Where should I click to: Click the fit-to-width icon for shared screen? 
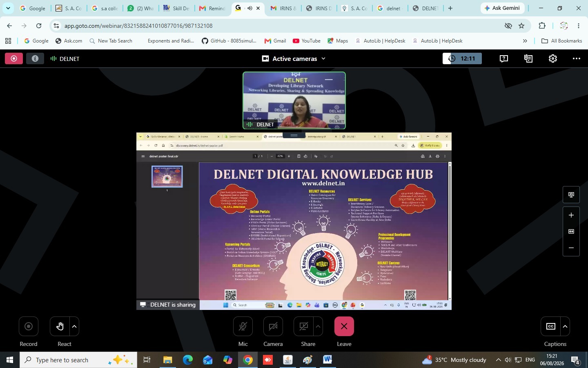(571, 231)
